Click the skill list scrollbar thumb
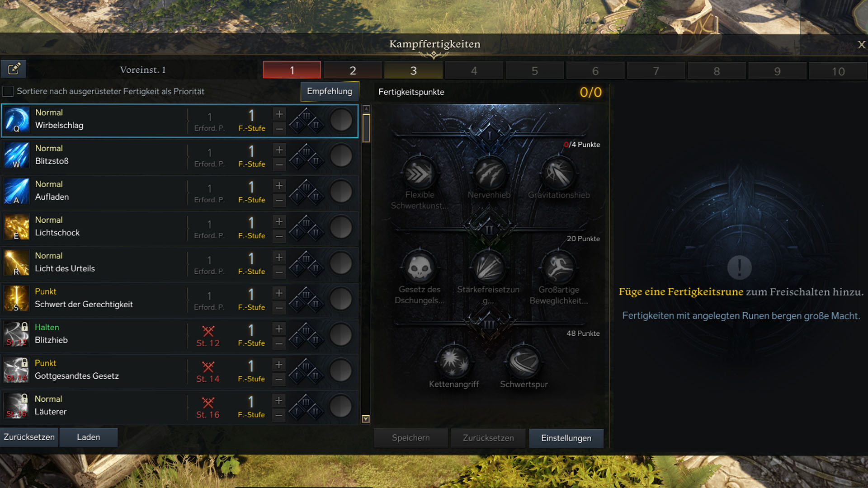Viewport: 868px width, 488px height. click(x=366, y=128)
